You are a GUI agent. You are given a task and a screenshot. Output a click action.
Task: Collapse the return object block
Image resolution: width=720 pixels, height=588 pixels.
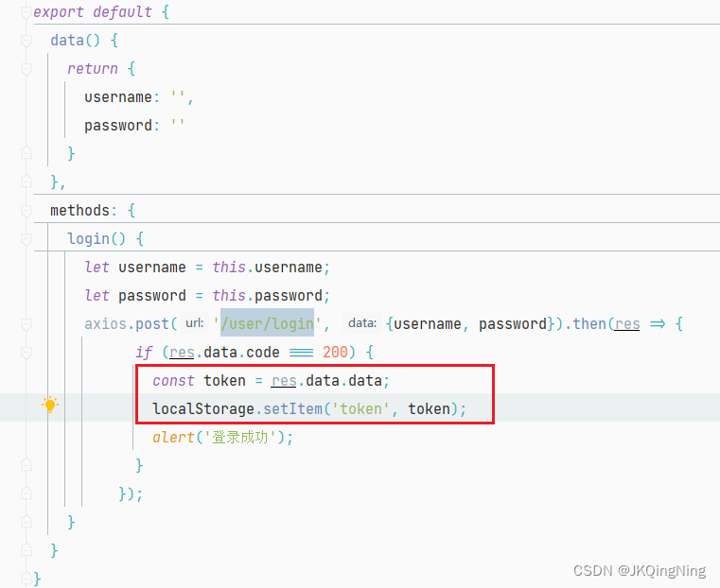click(26, 69)
